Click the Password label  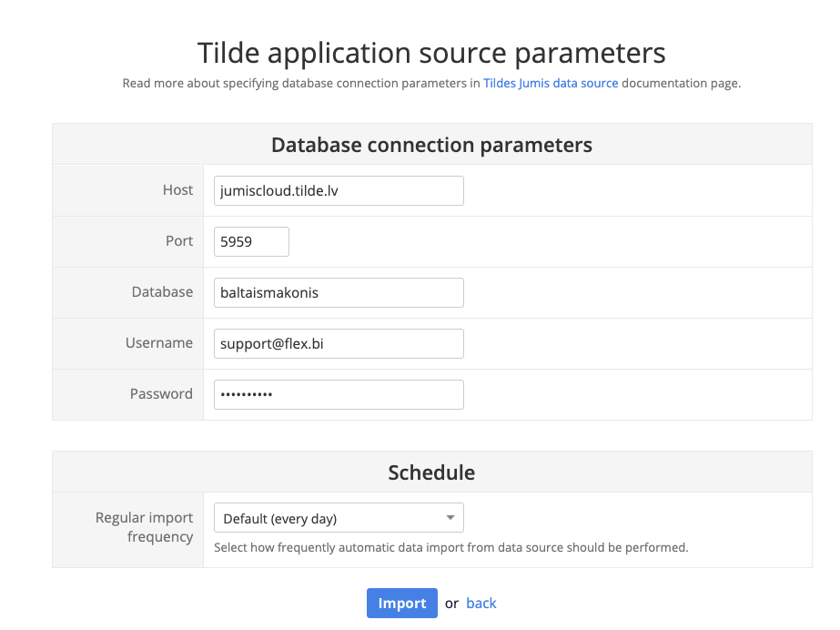point(161,394)
